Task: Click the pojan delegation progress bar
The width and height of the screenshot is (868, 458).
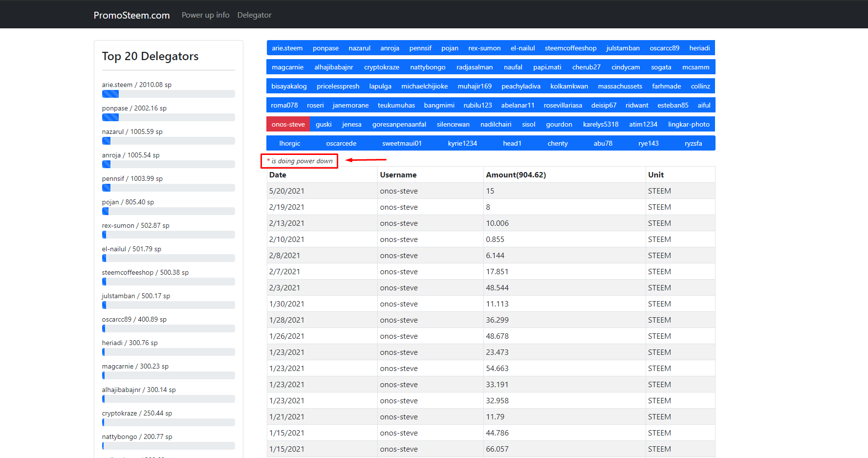Action: [169, 211]
